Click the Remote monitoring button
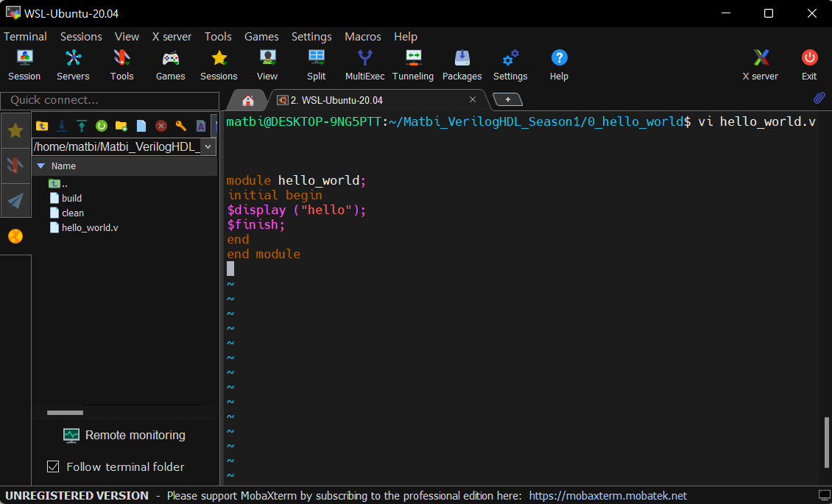832x504 pixels. [x=124, y=435]
